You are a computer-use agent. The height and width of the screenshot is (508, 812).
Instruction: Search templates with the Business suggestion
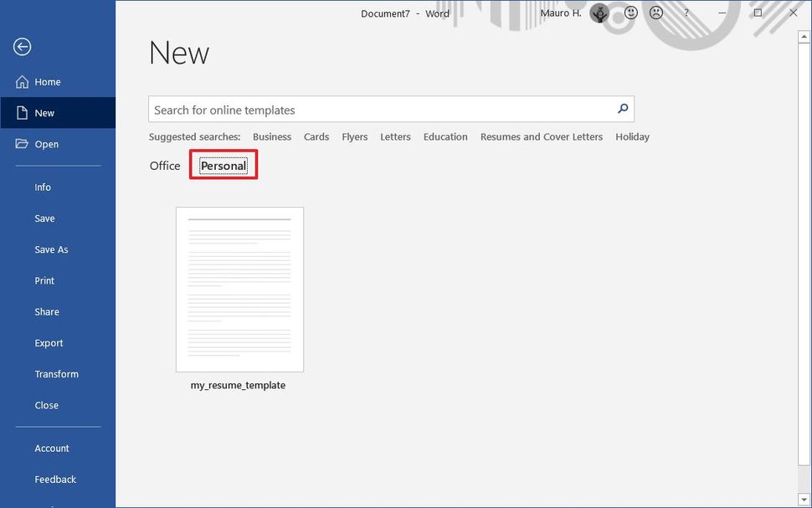pyautogui.click(x=271, y=136)
